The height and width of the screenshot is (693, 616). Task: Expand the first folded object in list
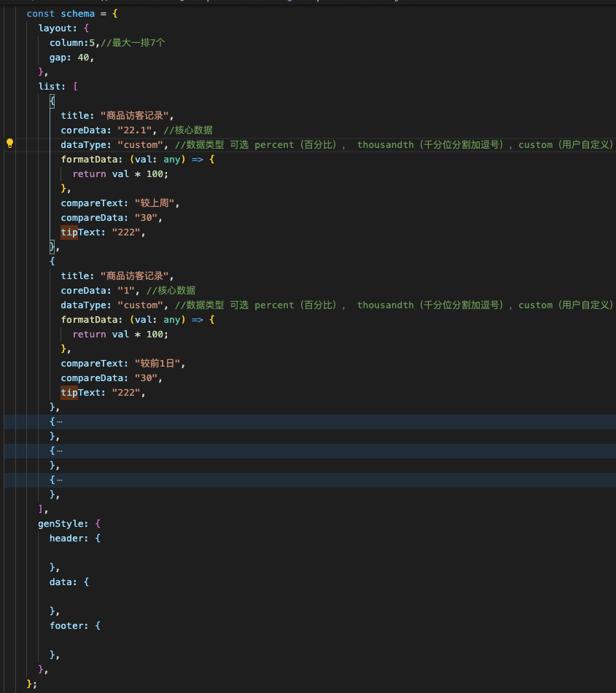click(59, 422)
